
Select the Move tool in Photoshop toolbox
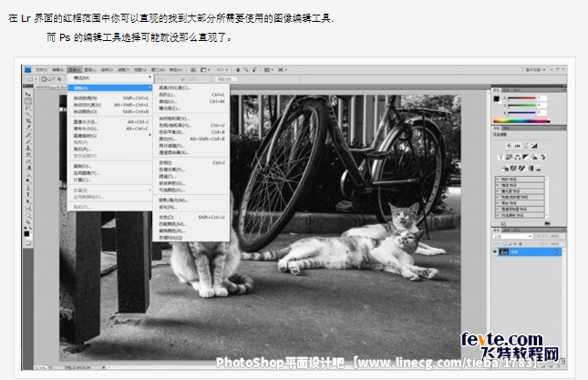pyautogui.click(x=27, y=94)
